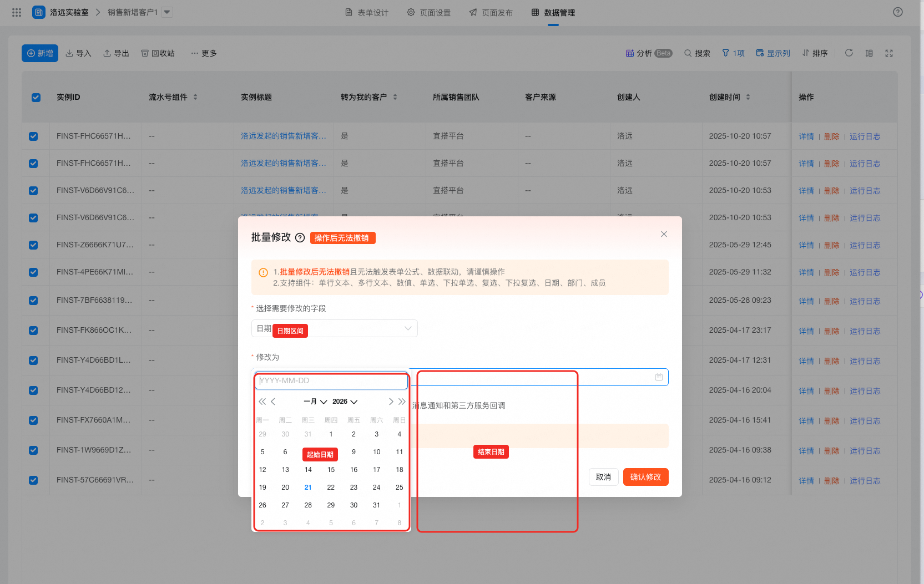Image resolution: width=924 pixels, height=584 pixels.
Task: Click the 搜索 search icon
Action: coord(697,53)
